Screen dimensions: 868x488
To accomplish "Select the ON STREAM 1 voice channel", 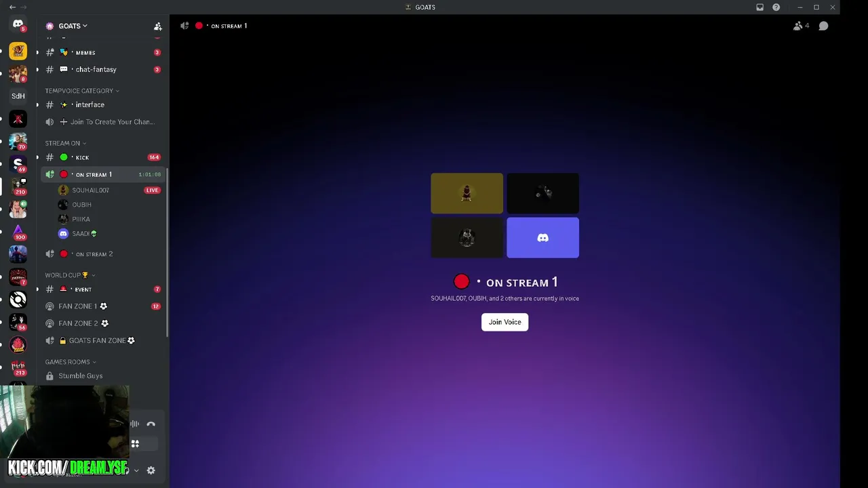I will tap(102, 174).
